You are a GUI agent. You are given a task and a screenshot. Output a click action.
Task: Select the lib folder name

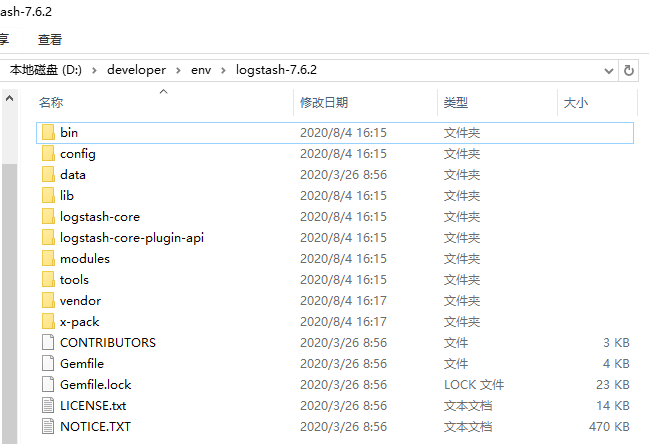click(67, 196)
